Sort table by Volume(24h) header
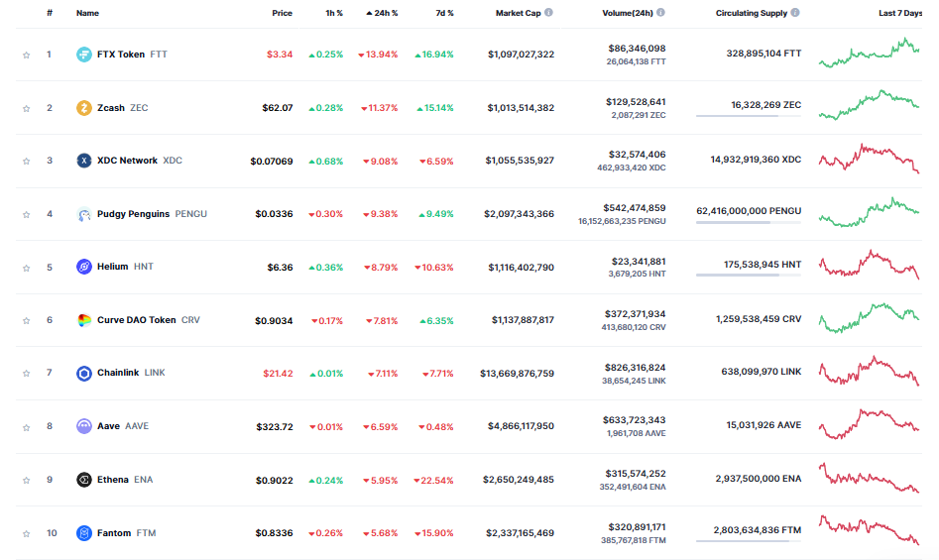 pyautogui.click(x=628, y=13)
